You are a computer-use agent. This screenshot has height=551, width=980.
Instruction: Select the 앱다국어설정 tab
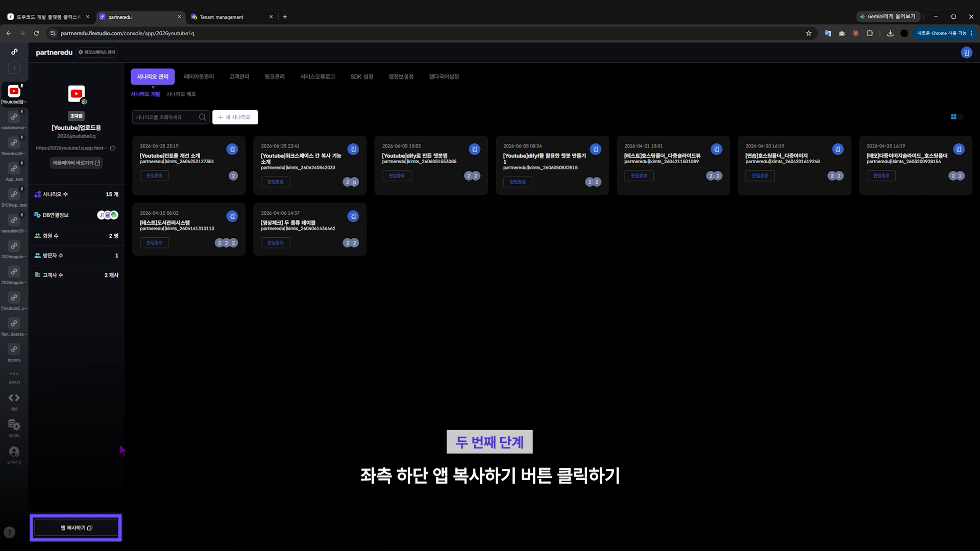point(444,77)
